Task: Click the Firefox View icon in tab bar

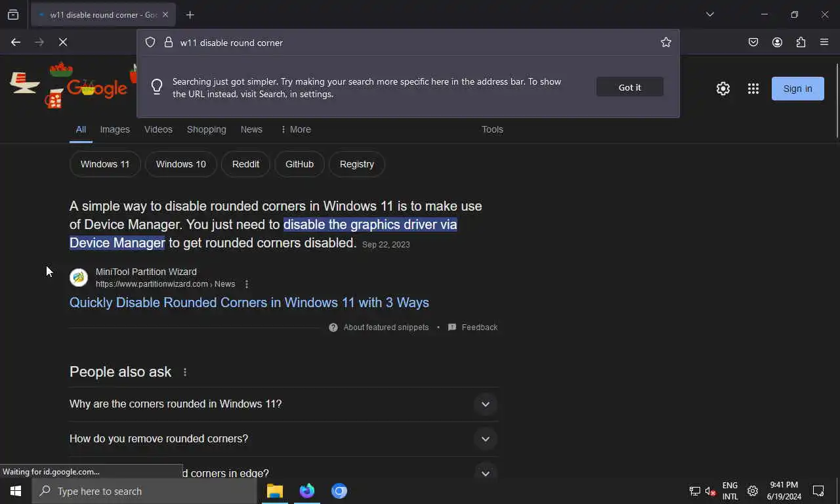Action: 13,14
